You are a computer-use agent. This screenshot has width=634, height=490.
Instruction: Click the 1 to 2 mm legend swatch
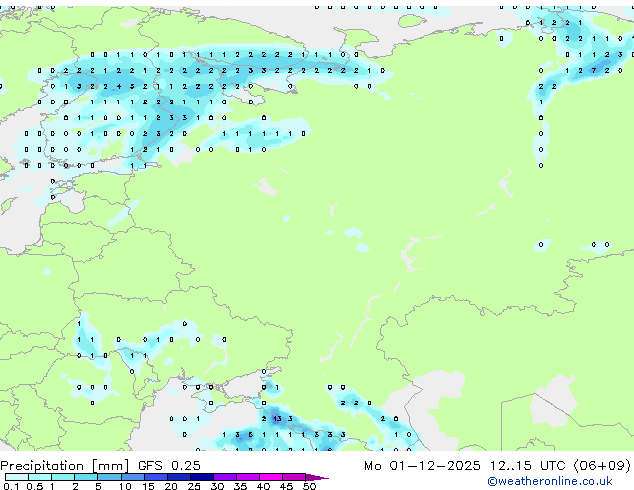pos(63,477)
